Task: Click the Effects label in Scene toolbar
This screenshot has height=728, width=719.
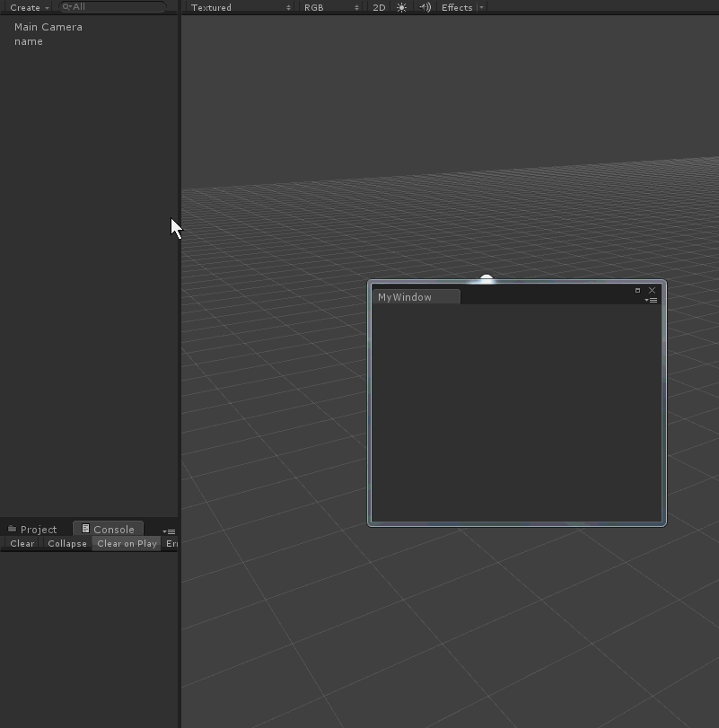Action: pos(458,7)
